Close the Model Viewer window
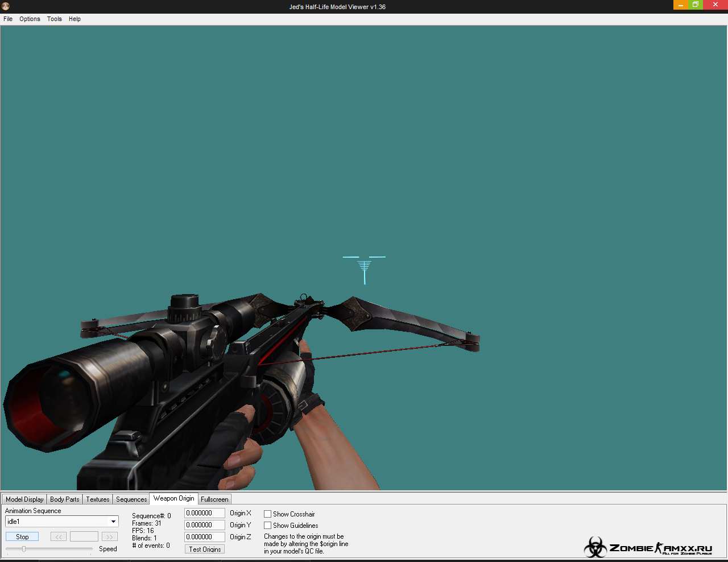The width and height of the screenshot is (728, 562). [x=715, y=5]
